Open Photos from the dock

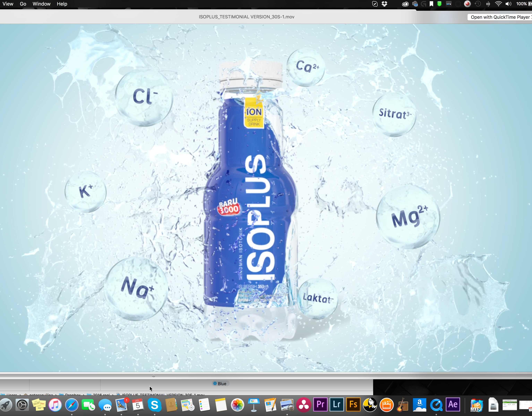237,405
